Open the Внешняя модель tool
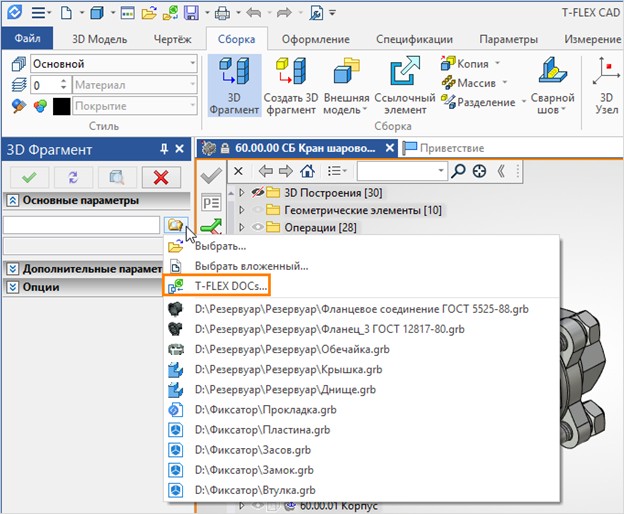The image size is (624, 514). coord(346,86)
